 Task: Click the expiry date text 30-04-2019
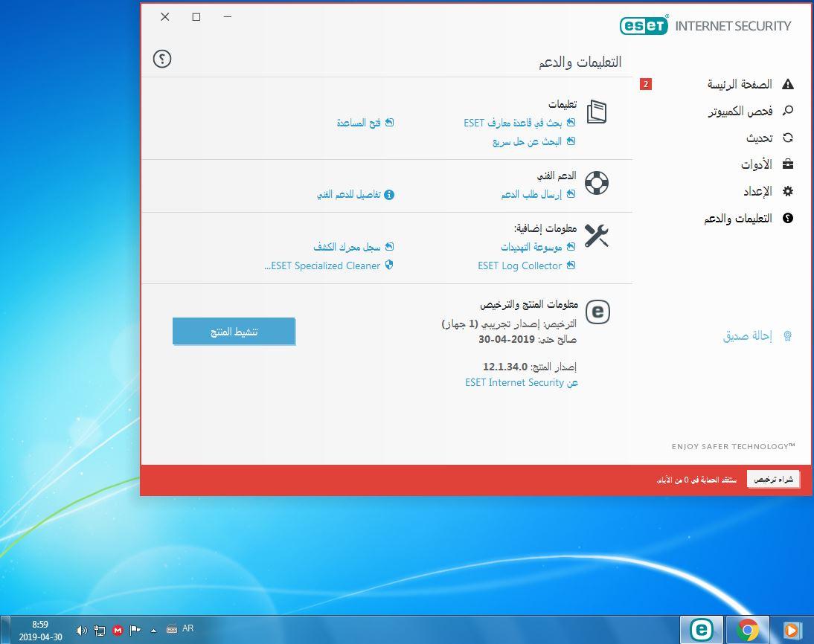pyautogui.click(x=507, y=339)
